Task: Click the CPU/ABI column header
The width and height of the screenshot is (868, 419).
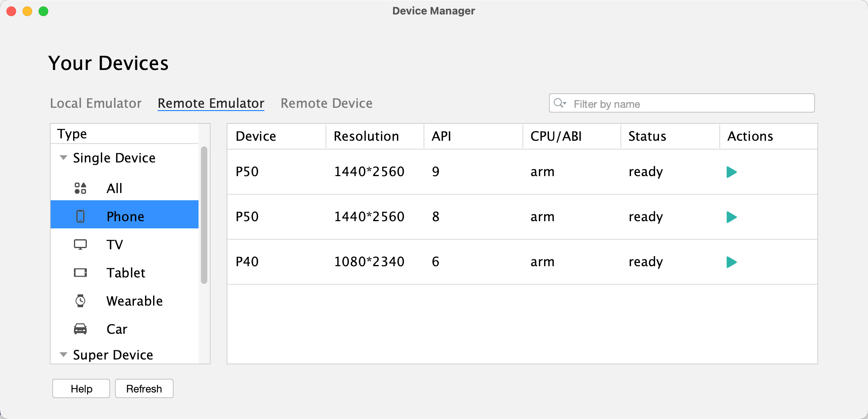Action: tap(572, 136)
